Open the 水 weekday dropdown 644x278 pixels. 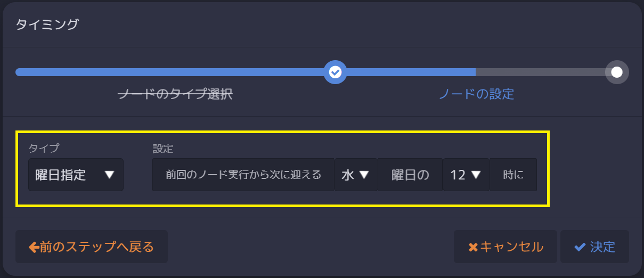tap(356, 175)
